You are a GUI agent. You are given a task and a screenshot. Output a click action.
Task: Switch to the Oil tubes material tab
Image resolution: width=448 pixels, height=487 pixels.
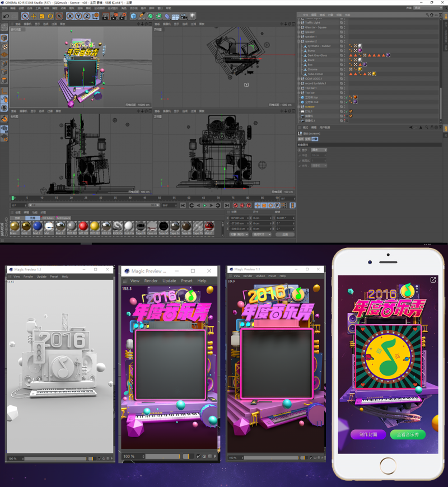(x=48, y=218)
